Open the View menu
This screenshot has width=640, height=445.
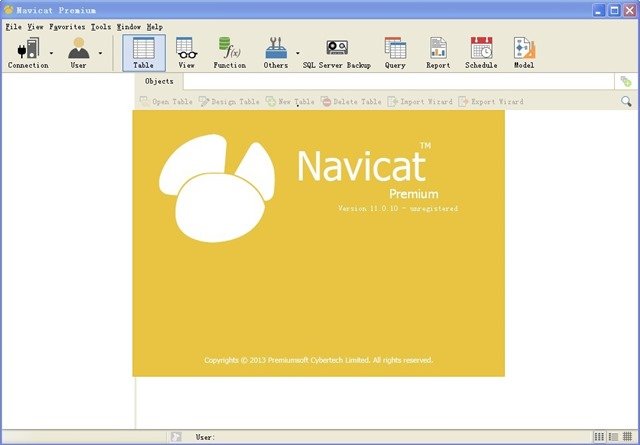click(36, 27)
